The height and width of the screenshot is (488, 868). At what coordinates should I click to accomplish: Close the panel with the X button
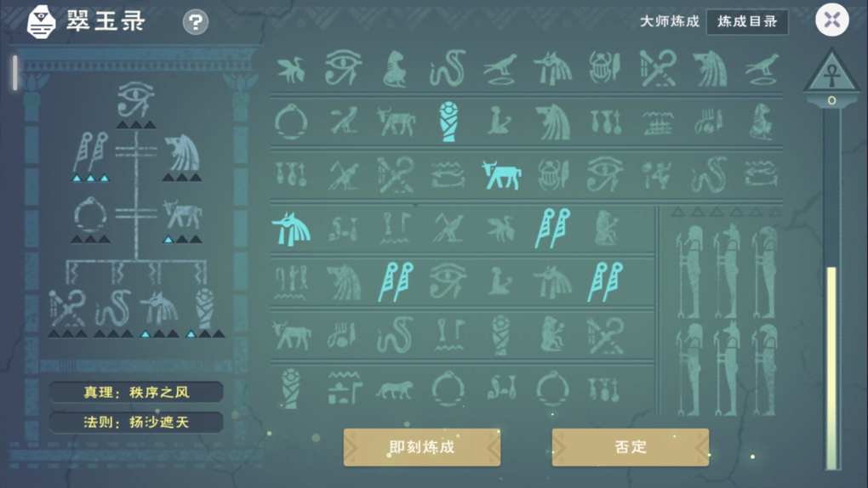coord(832,20)
